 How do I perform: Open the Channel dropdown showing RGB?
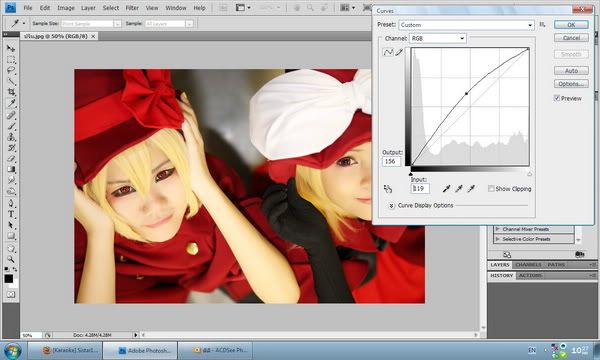coord(438,38)
